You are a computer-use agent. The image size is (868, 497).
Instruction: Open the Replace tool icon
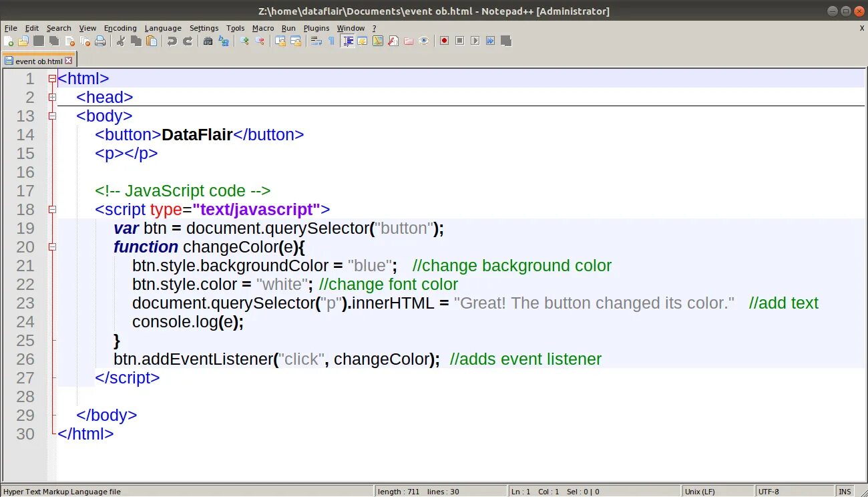(224, 41)
